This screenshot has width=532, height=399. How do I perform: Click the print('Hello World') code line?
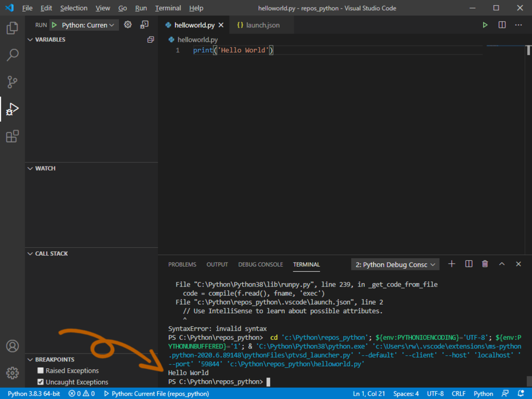234,50
